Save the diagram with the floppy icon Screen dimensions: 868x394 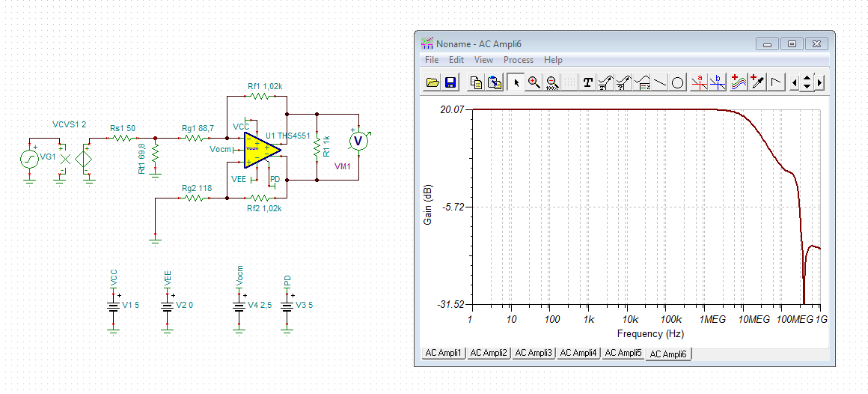tap(450, 82)
